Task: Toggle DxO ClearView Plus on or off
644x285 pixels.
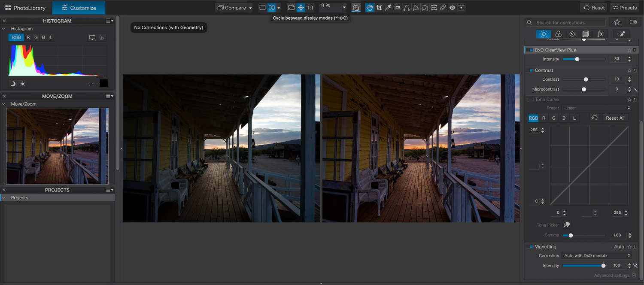Action: (530, 50)
